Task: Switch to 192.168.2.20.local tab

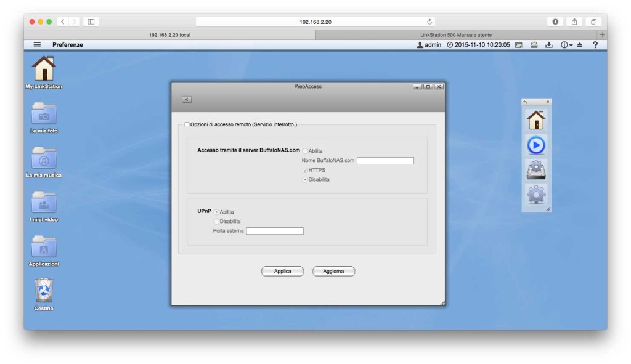Action: click(170, 35)
